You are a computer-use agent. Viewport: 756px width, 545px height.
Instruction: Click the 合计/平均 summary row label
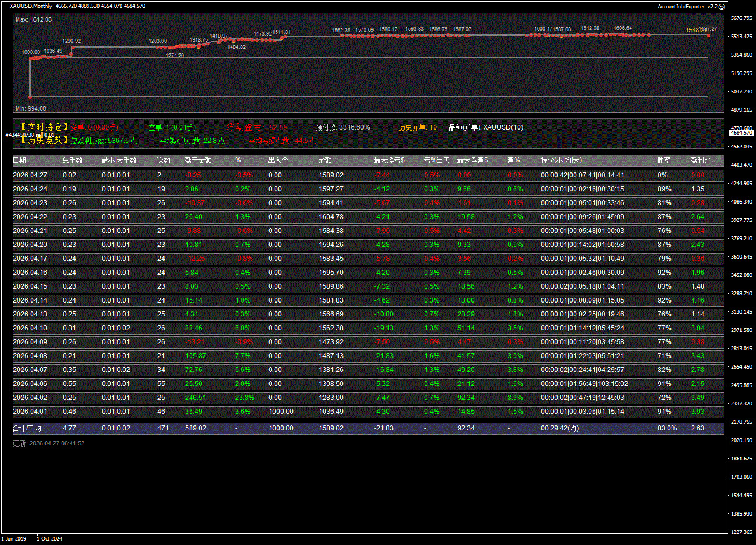[x=27, y=428]
